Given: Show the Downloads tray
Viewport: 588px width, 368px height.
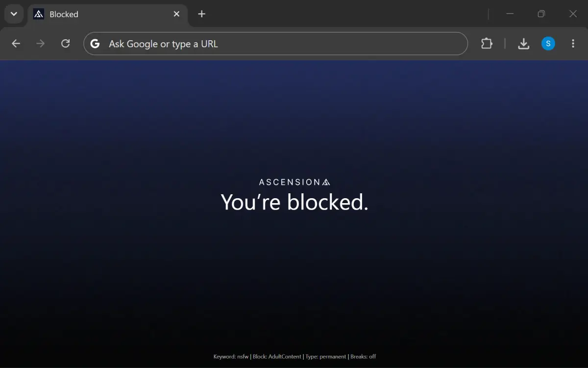Looking at the screenshot, I should coord(524,44).
